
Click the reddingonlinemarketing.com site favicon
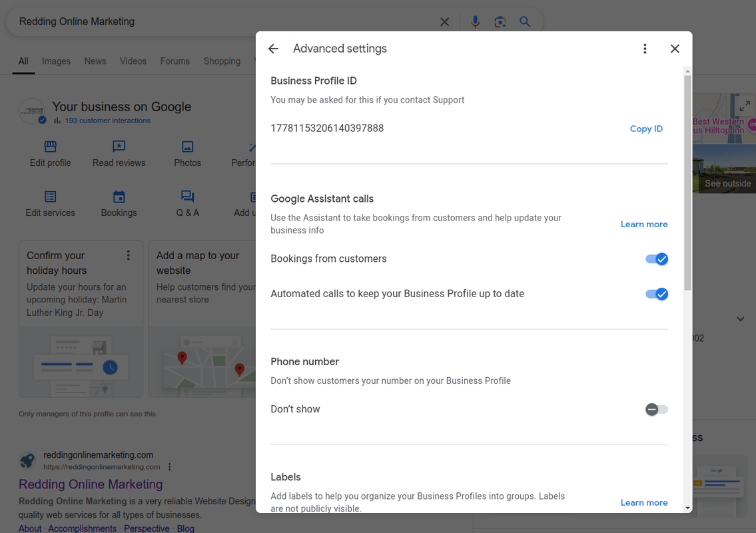coord(27,460)
